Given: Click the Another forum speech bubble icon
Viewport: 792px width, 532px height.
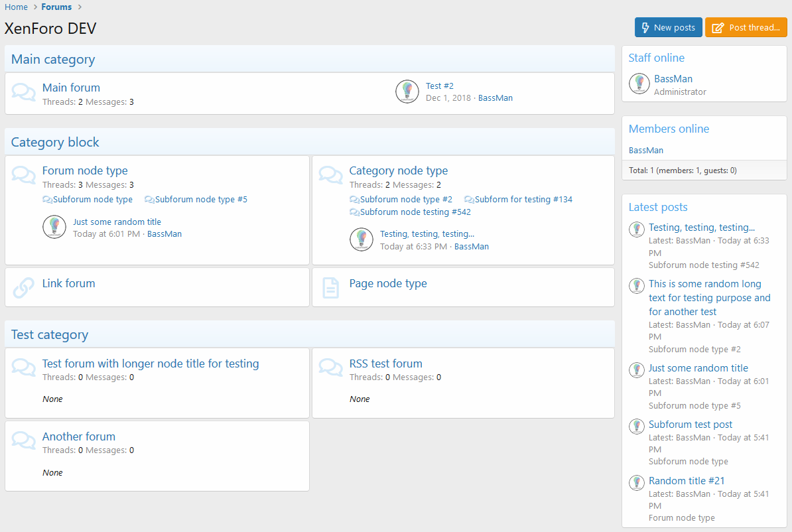Looking at the screenshot, I should tap(24, 440).
